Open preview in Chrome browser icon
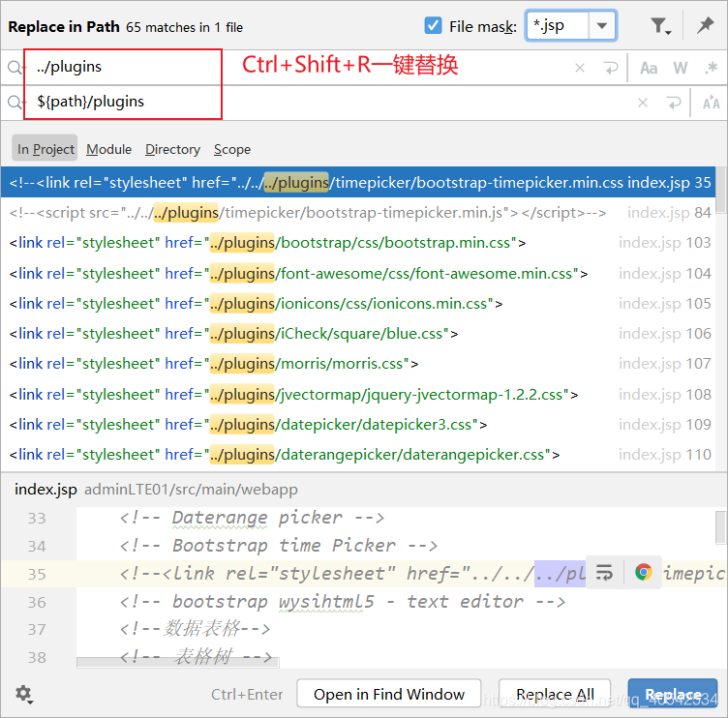 [x=644, y=572]
